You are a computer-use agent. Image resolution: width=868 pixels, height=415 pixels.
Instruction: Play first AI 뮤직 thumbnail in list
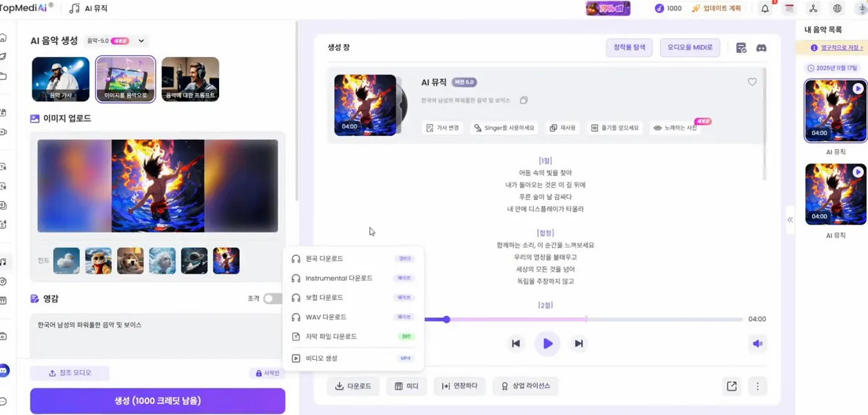click(858, 89)
